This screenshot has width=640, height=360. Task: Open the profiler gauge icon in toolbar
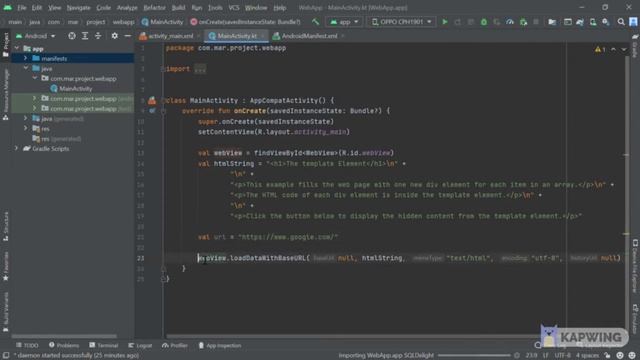(510, 22)
